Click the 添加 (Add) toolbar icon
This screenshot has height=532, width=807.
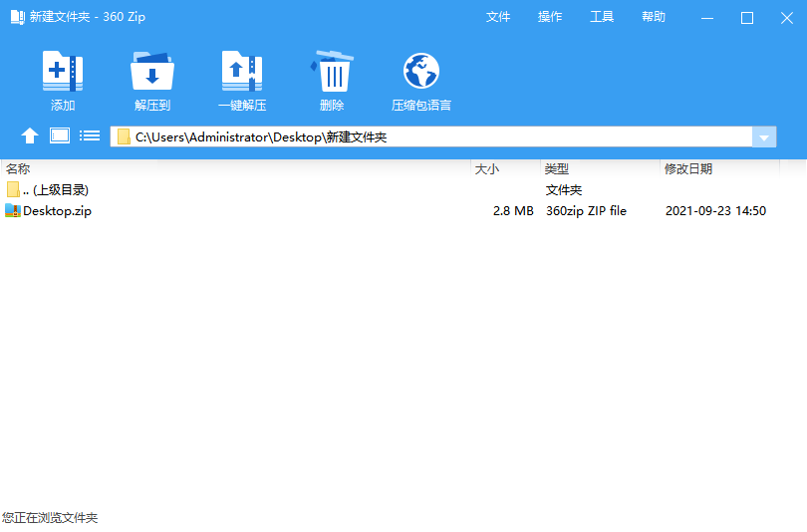coord(63,72)
